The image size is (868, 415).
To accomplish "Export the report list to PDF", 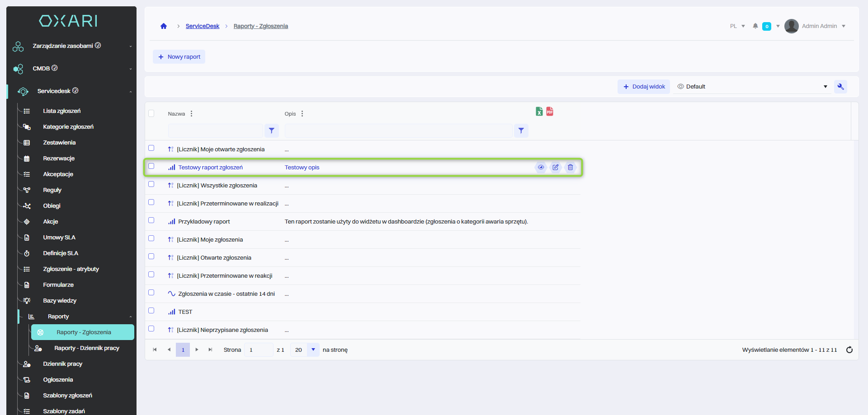I will coord(550,112).
